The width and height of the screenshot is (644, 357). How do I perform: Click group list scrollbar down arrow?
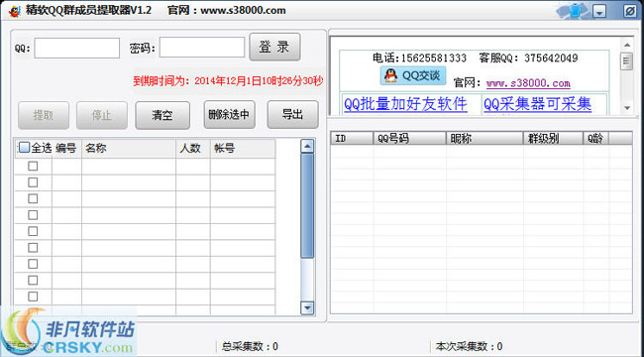pyautogui.click(x=307, y=307)
